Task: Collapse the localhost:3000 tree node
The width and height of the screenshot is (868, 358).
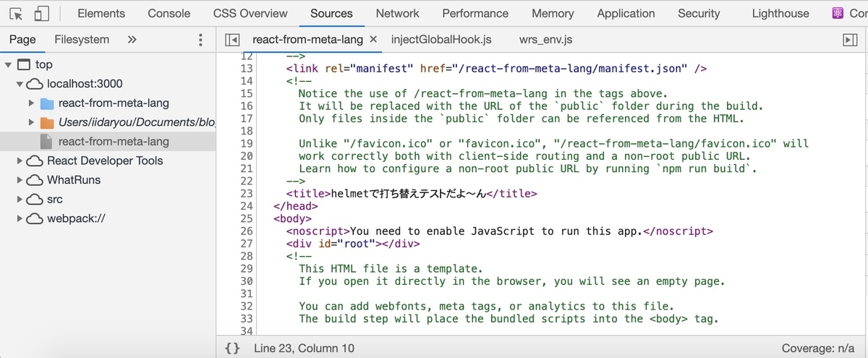Action: tap(20, 84)
